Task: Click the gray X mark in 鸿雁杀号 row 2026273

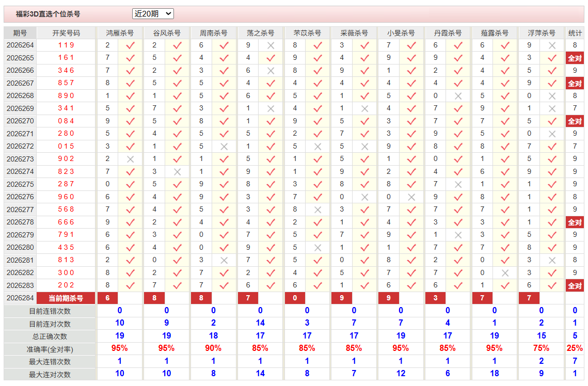Action: [130, 159]
